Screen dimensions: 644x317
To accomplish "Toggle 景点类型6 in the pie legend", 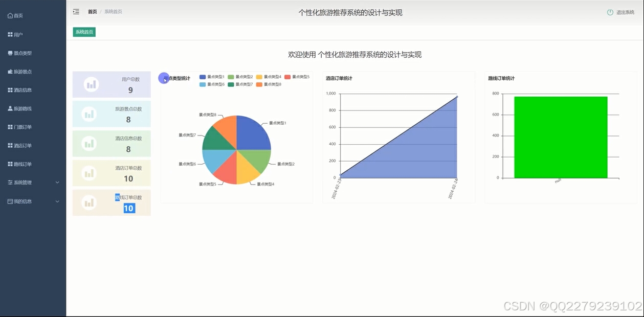I will click(x=212, y=84).
